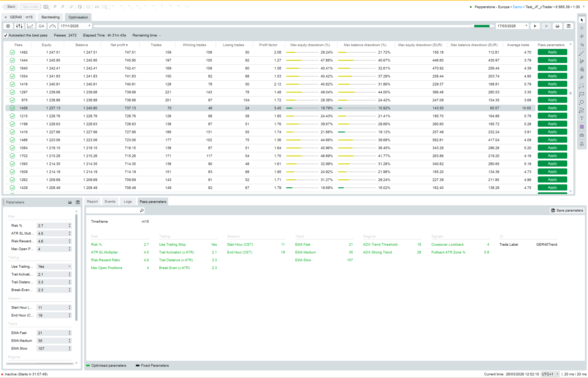Start optimisation with the play button
Viewport: 588px width, 378px height.
535,26
